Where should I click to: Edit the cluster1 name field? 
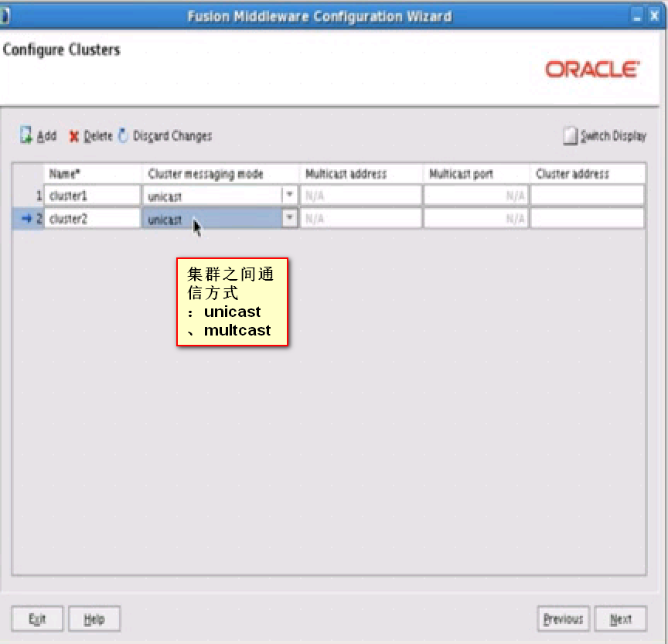pos(92,196)
